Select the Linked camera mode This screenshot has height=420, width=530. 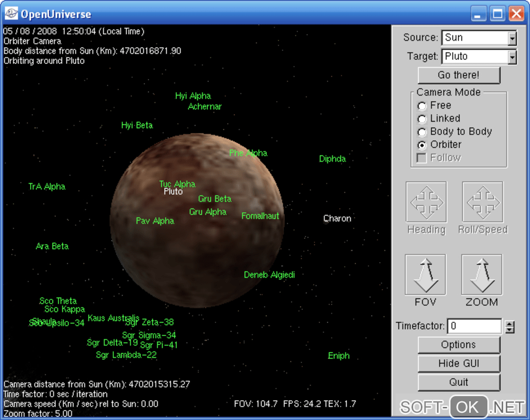(x=422, y=119)
